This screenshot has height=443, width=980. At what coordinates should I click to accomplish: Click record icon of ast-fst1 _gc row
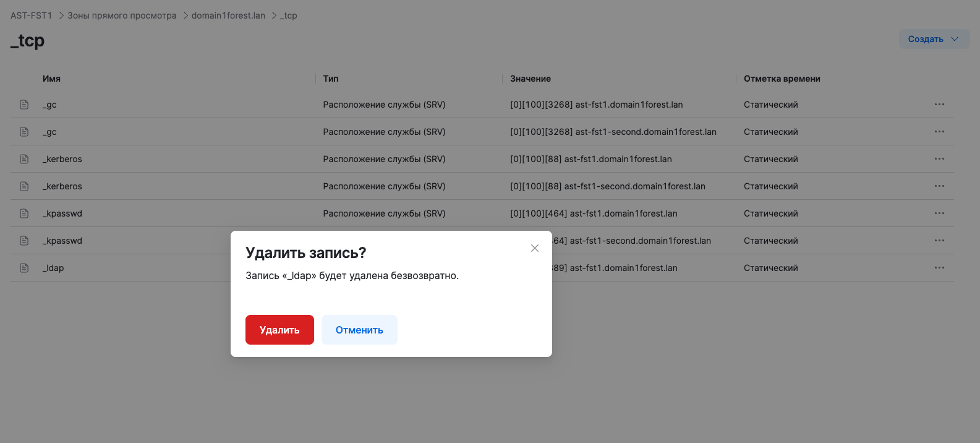click(x=24, y=105)
